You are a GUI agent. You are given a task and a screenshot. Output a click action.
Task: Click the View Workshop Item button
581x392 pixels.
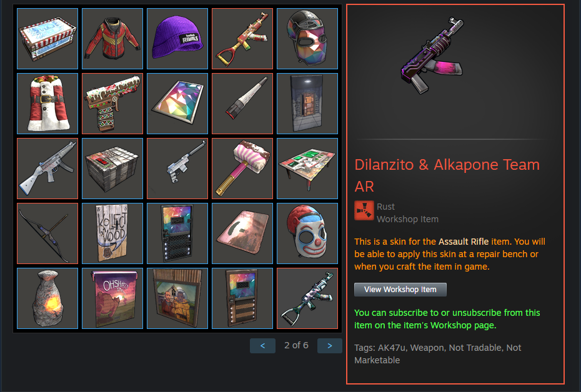coord(400,290)
